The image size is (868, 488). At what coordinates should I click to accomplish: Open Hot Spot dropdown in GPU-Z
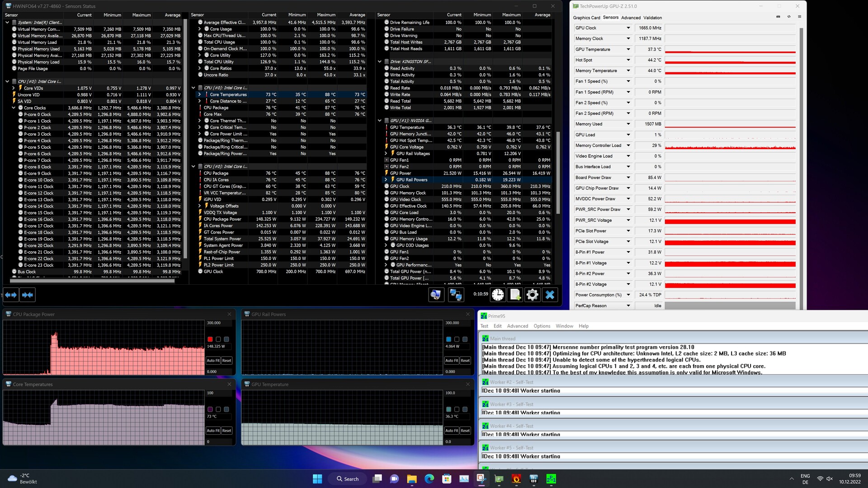point(628,60)
